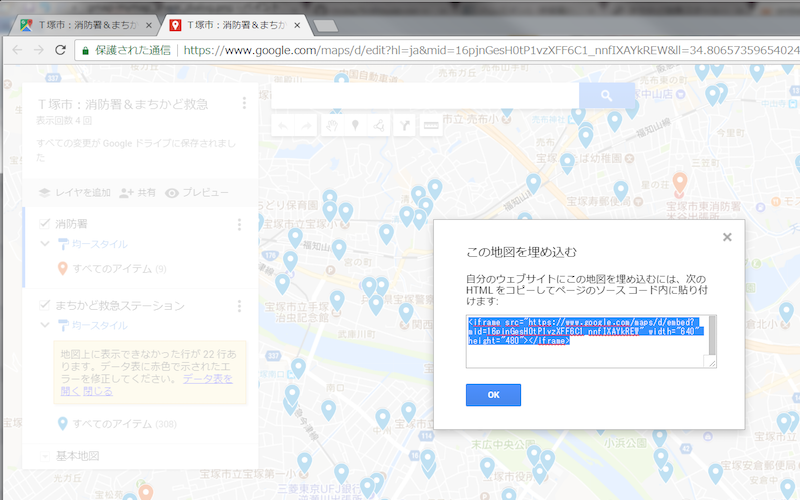Open まちかど救急ステーション layer options menu
Screen dimensions: 800x500
[x=239, y=306]
